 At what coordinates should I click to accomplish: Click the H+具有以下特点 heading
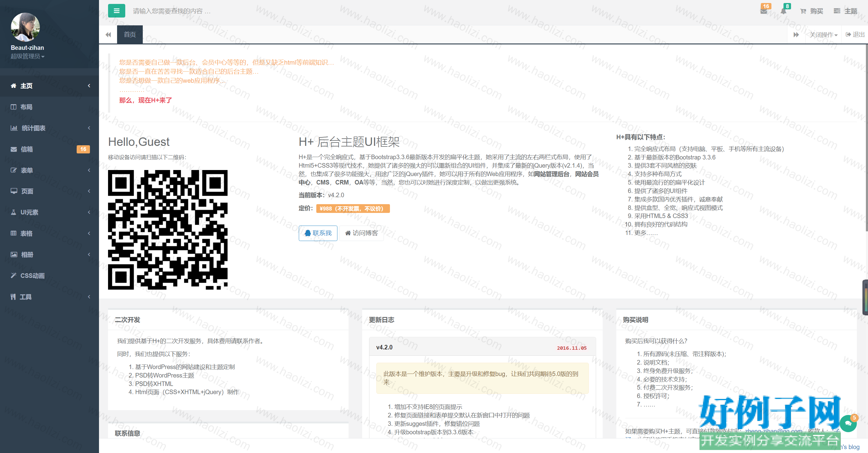[x=641, y=137]
